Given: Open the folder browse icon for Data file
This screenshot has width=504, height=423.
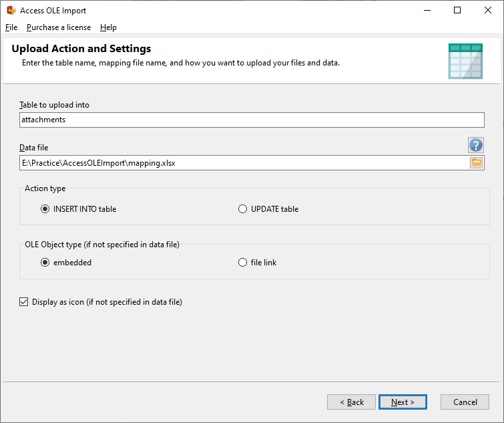Looking at the screenshot, I should click(x=477, y=162).
